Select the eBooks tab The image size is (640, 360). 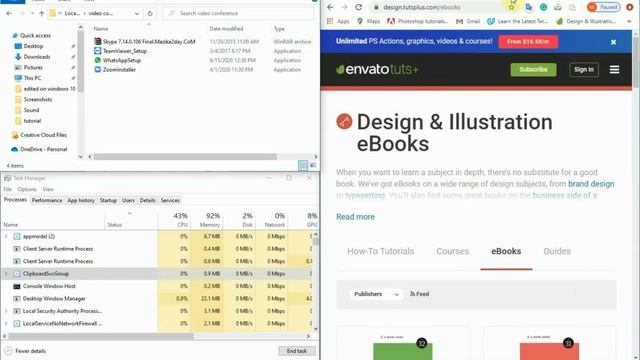coord(506,251)
